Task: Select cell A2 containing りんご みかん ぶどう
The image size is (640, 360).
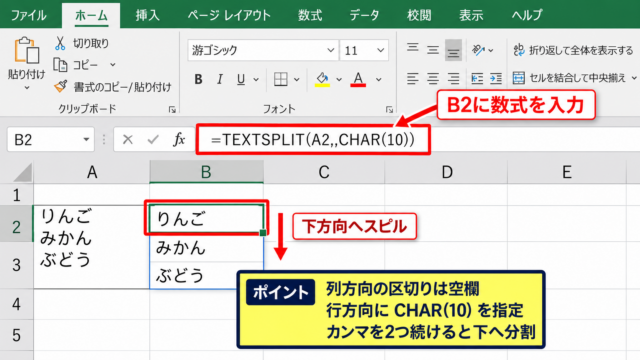Action: click(91, 247)
